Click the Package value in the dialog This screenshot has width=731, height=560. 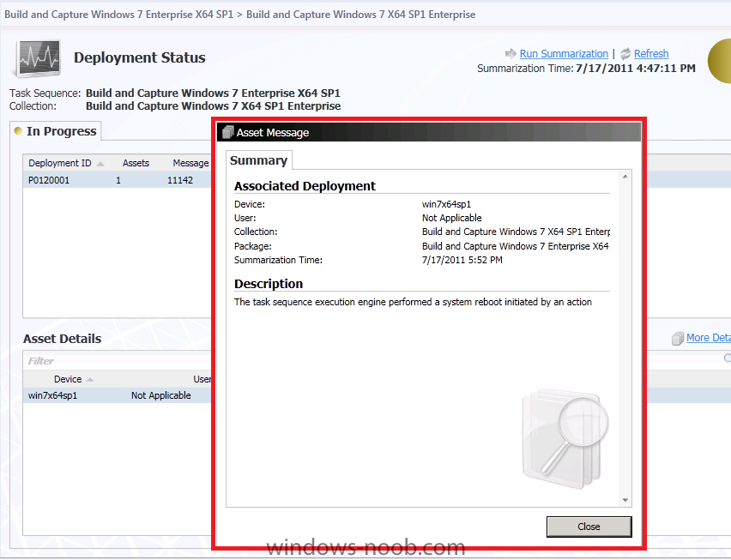[515, 246]
